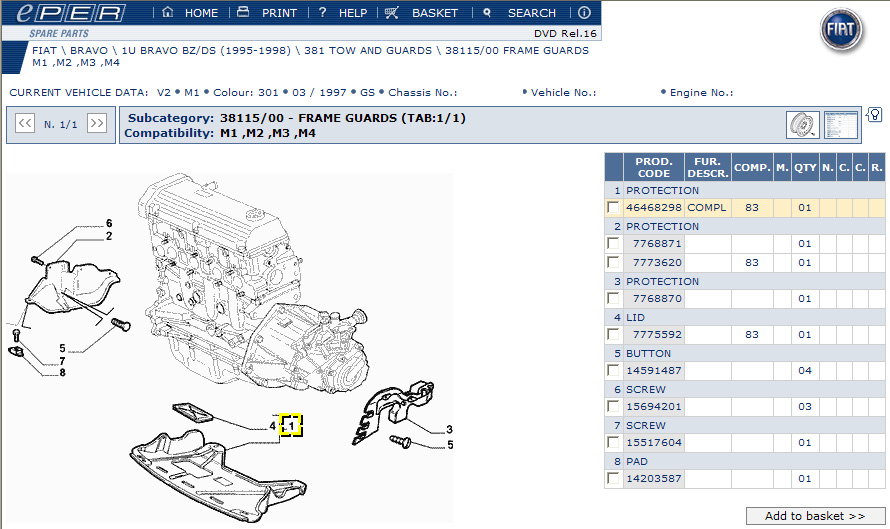The width and height of the screenshot is (890, 529).
Task: Select the 1 PROTECTION group row
Action: point(745,190)
